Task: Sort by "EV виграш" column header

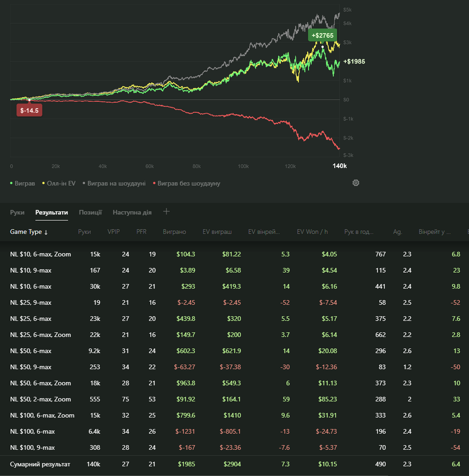Action: [x=217, y=231]
